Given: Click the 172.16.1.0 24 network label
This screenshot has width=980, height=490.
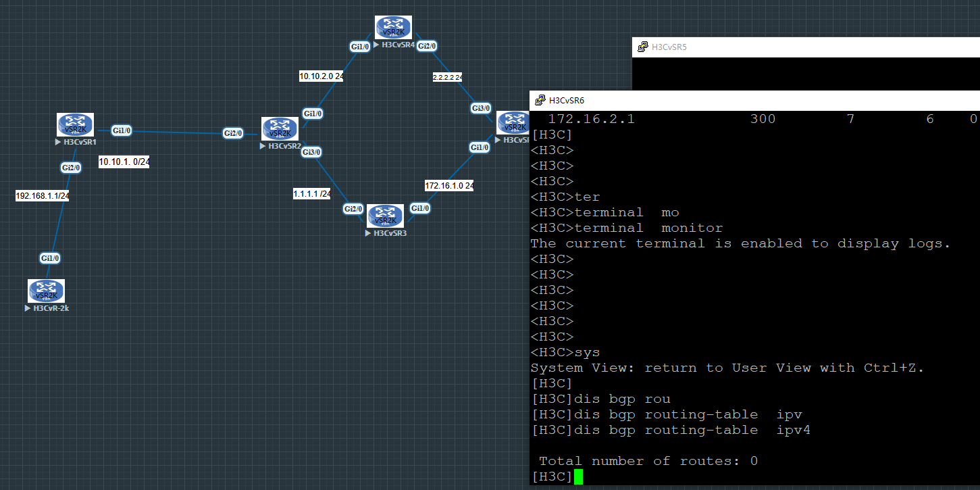Looking at the screenshot, I should [449, 185].
